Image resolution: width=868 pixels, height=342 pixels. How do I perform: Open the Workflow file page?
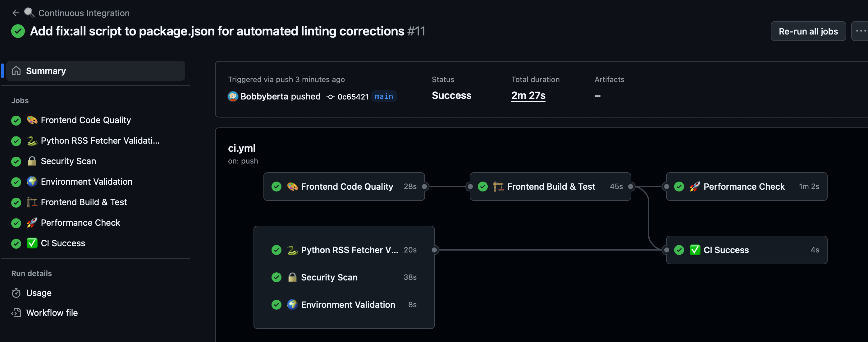point(52,313)
